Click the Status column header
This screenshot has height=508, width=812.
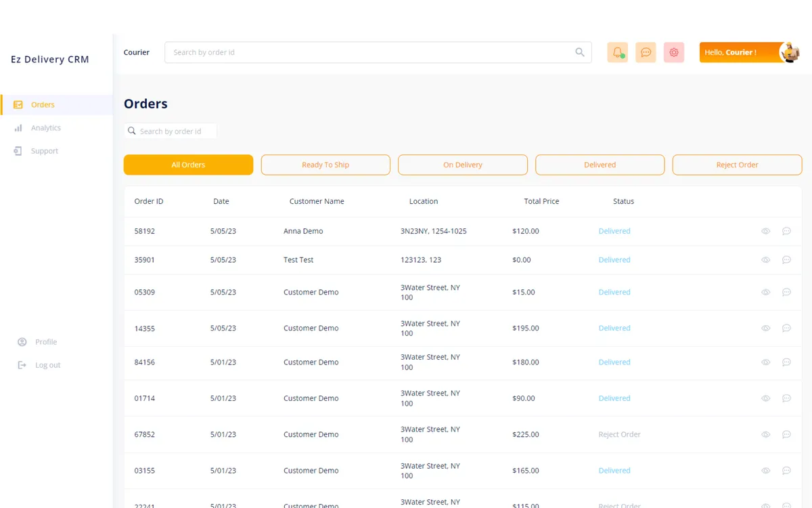pos(623,201)
